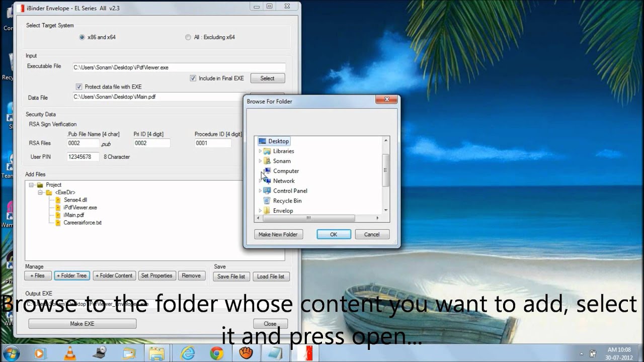The height and width of the screenshot is (362, 644).
Task: Collapse the Project tree node
Action: (x=31, y=185)
